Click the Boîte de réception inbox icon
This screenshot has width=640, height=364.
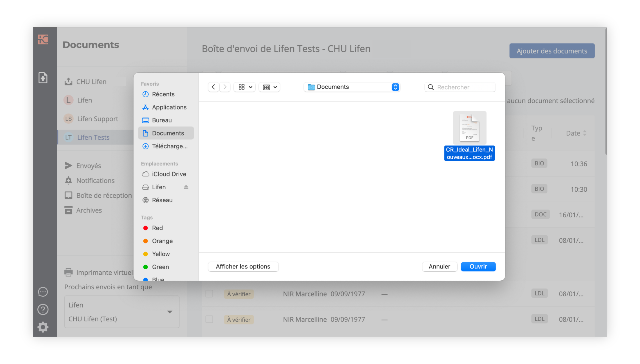point(68,195)
